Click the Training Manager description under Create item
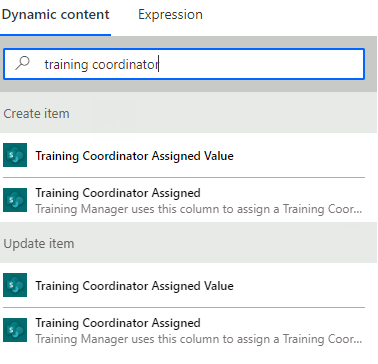378x364 pixels. (x=199, y=209)
